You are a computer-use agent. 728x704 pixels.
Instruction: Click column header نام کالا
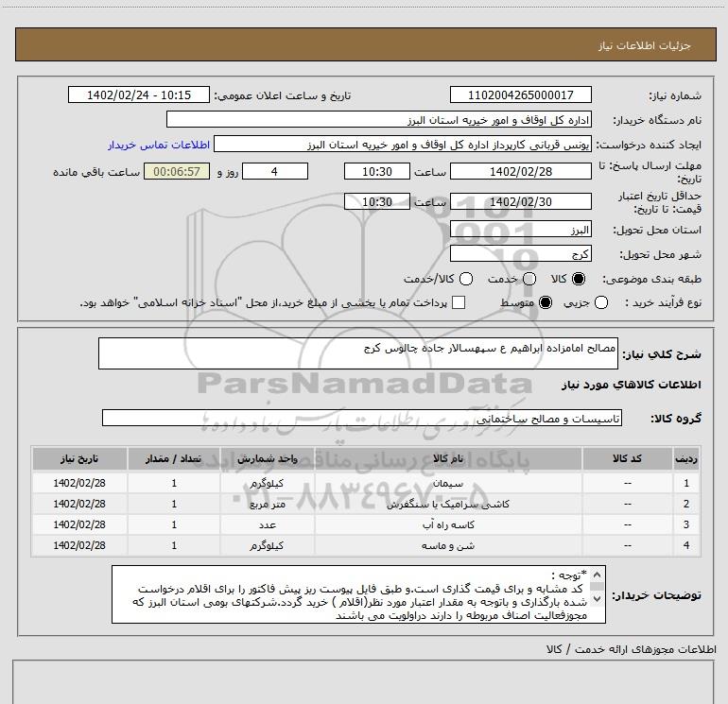tap(448, 458)
